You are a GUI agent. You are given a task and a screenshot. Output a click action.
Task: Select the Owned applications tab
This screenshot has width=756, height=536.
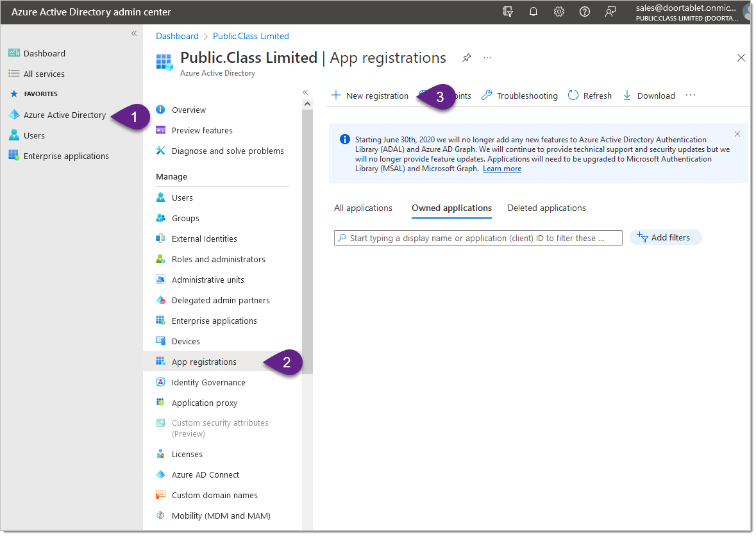pyautogui.click(x=452, y=208)
